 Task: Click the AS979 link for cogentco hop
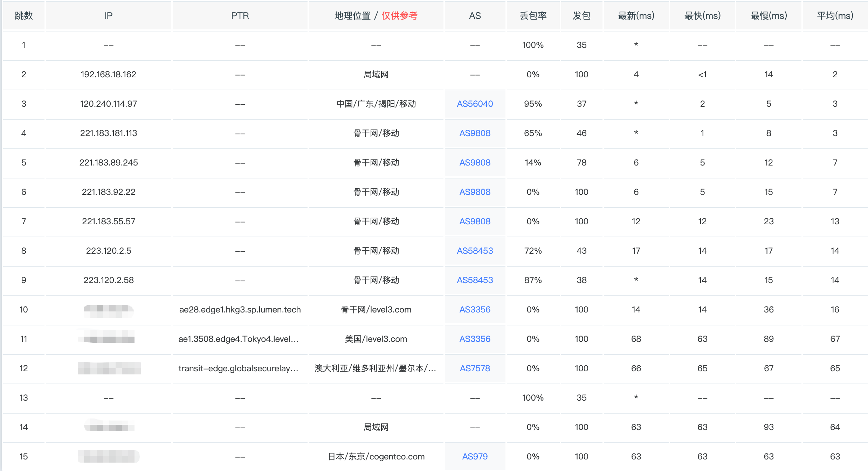click(x=475, y=457)
